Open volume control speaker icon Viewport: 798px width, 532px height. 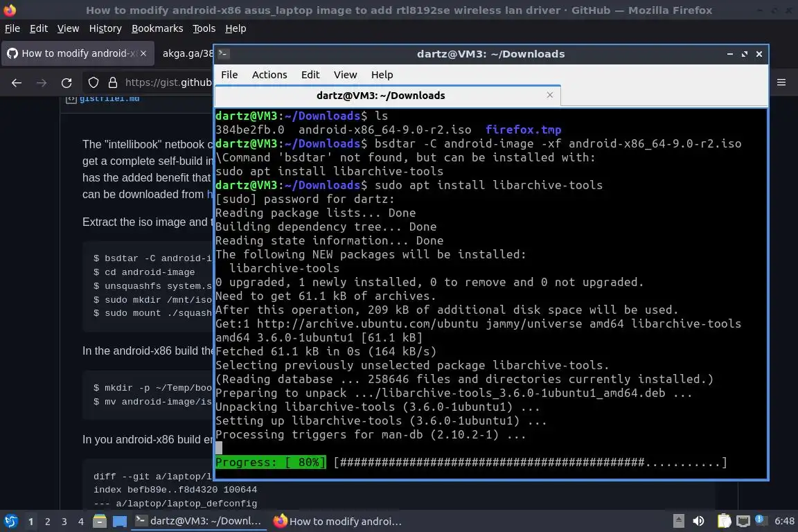699,521
